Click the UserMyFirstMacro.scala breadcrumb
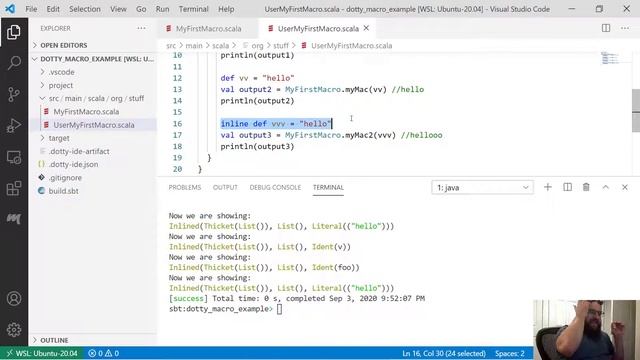This screenshot has height=360, width=640. tap(351, 46)
